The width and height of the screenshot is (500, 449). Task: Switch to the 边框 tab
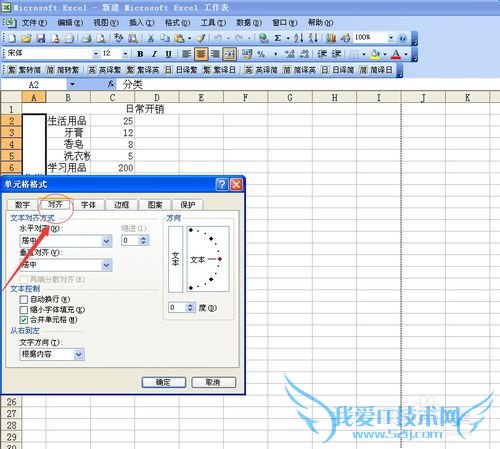pos(121,205)
